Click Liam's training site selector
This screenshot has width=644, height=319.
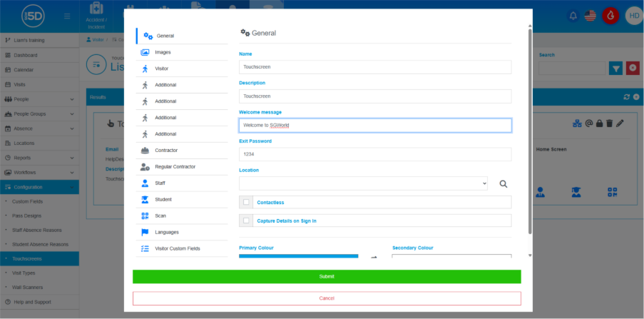pyautogui.click(x=39, y=40)
